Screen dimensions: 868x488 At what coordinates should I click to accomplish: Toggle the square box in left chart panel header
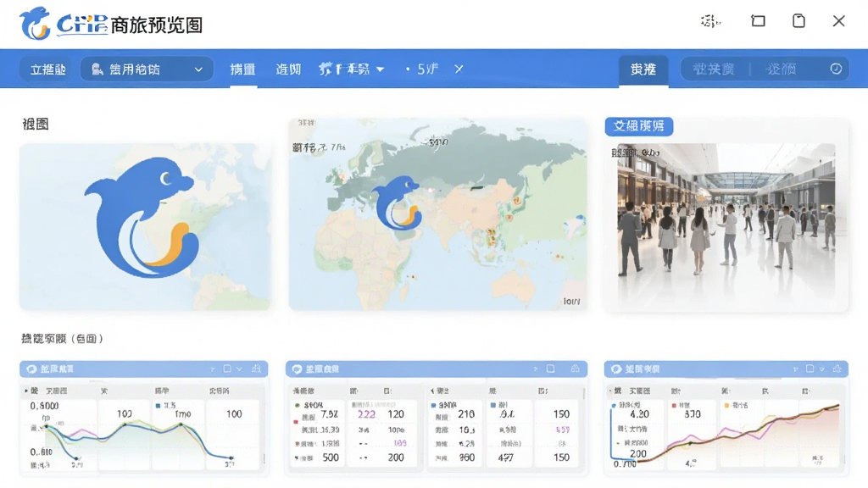pos(227,369)
